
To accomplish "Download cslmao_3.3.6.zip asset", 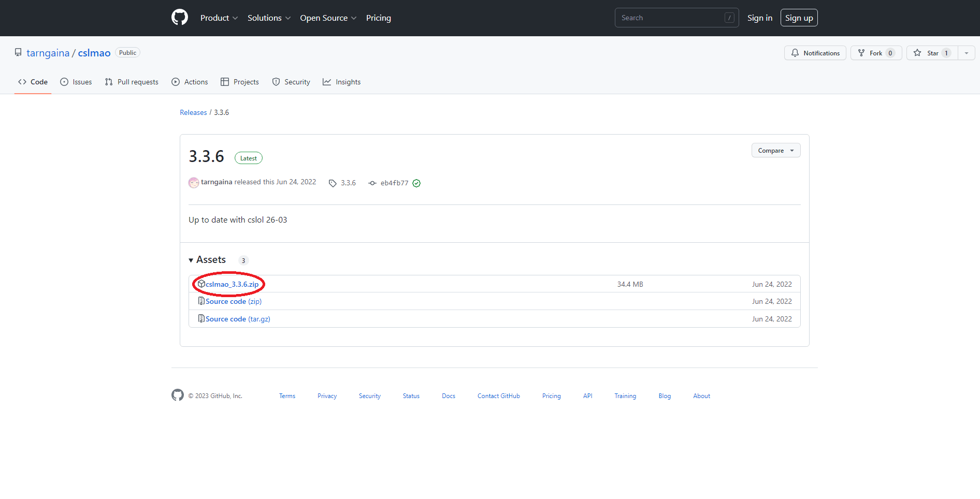I will point(232,285).
